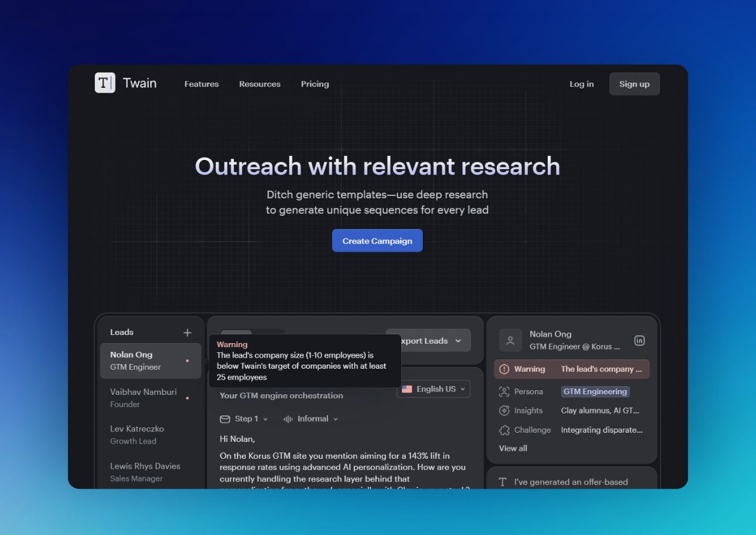The image size is (756, 535).
Task: Click the lead avatar icon in details panel
Action: pos(511,341)
